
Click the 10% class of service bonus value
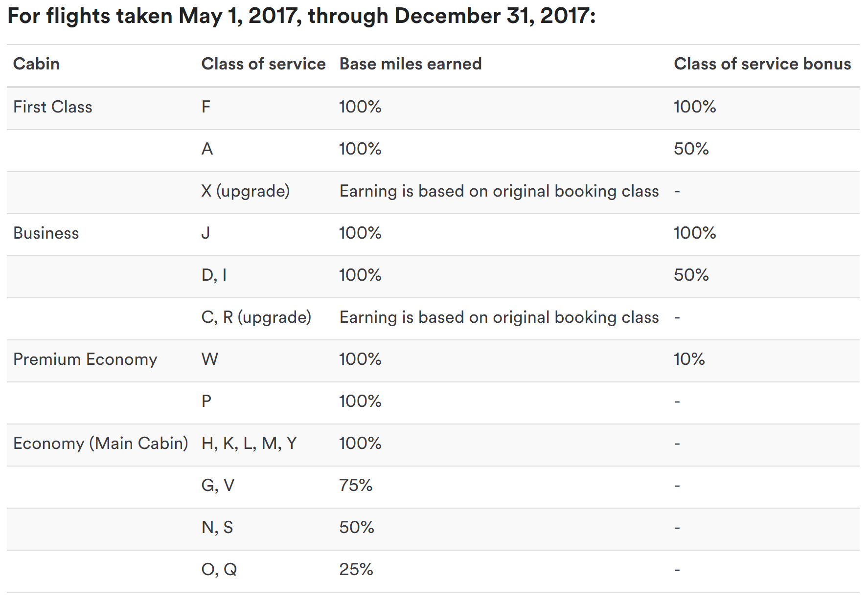(689, 359)
